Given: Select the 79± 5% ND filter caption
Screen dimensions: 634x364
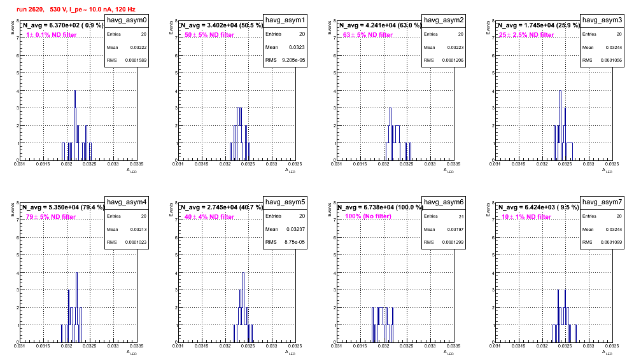Looking at the screenshot, I should [51, 217].
